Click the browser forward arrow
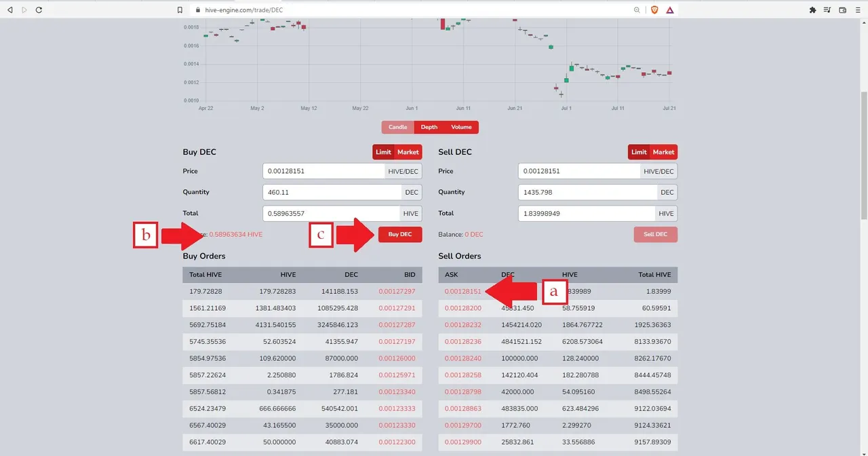Screen dimensions: 868x456 [x=24, y=10]
